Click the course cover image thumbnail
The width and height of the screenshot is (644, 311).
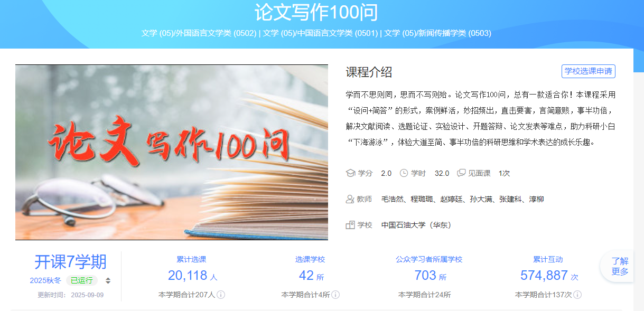tap(172, 152)
